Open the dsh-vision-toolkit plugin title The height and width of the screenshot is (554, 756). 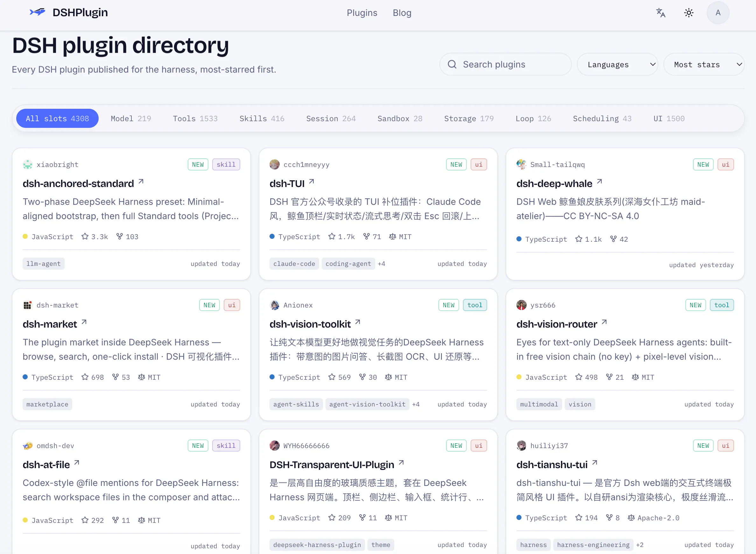pyautogui.click(x=310, y=324)
